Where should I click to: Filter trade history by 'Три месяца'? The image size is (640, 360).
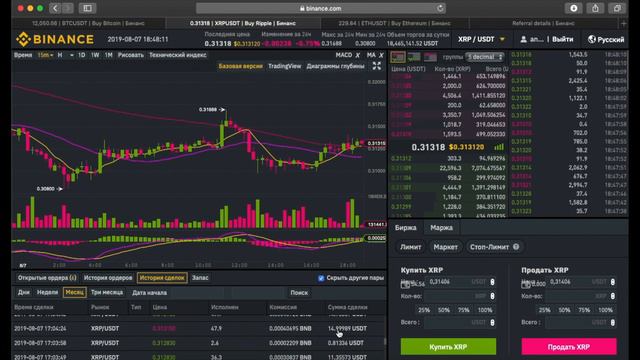(x=107, y=293)
